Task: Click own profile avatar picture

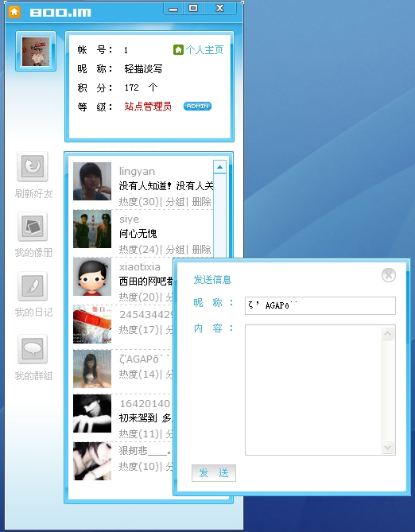Action: pyautogui.click(x=36, y=51)
